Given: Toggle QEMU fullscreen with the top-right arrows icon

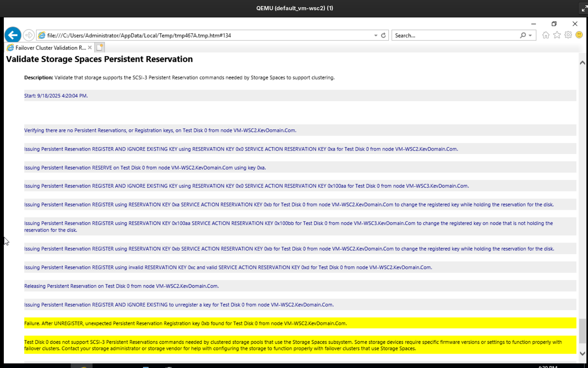Looking at the screenshot, I should click(x=584, y=8).
